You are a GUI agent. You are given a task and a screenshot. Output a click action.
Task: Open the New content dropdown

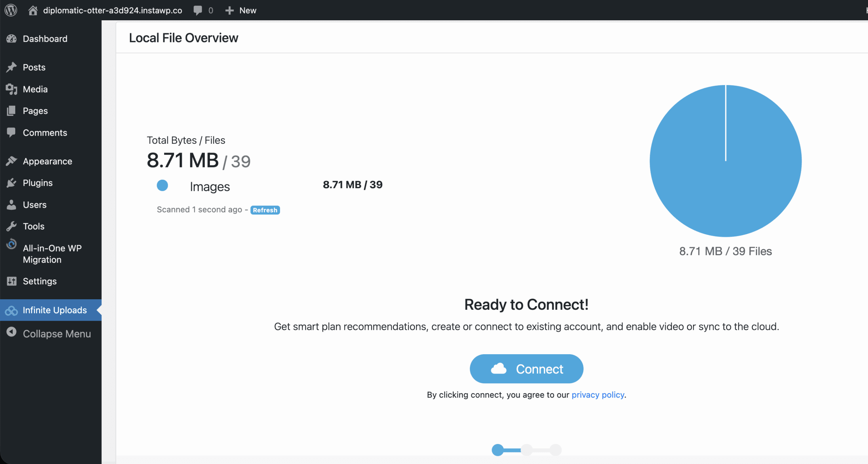coord(241,10)
